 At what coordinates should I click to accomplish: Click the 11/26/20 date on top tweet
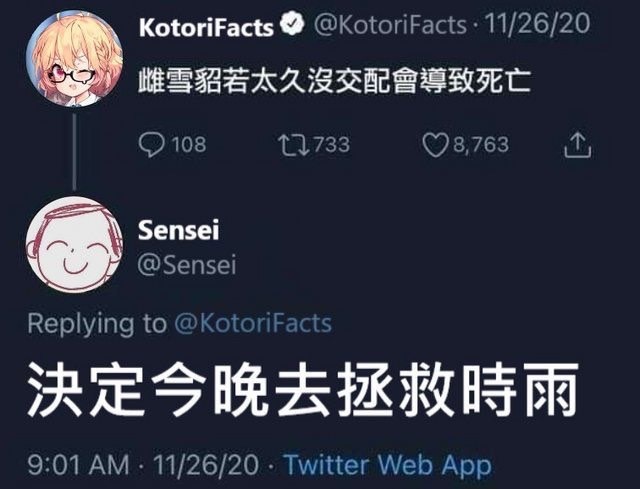tap(537, 24)
